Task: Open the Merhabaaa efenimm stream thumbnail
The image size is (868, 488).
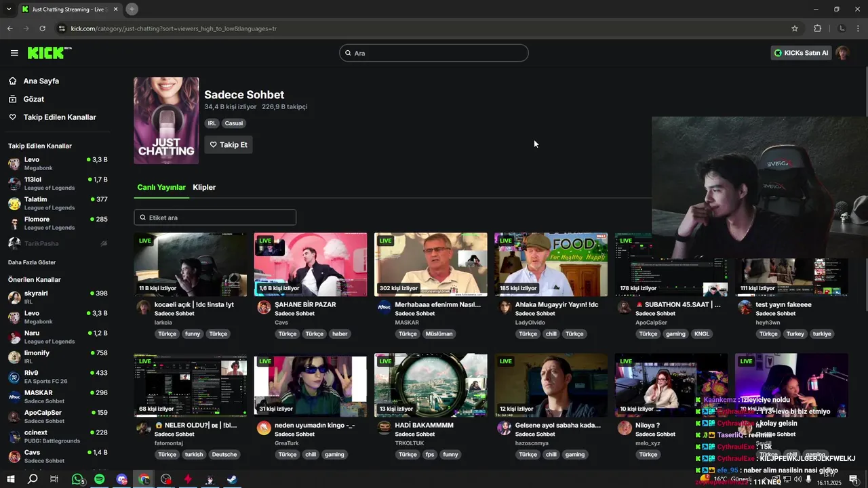Action: click(x=431, y=264)
